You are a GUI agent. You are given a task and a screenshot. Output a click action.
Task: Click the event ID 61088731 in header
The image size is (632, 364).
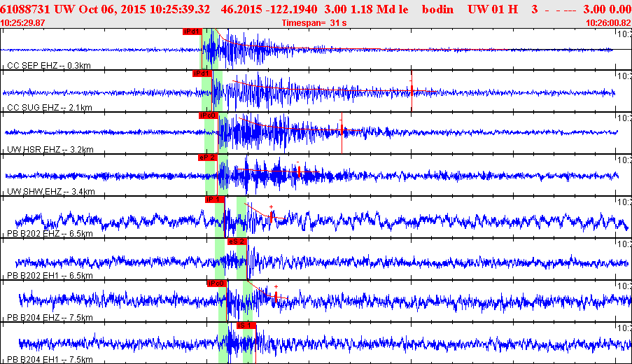[x=26, y=9]
